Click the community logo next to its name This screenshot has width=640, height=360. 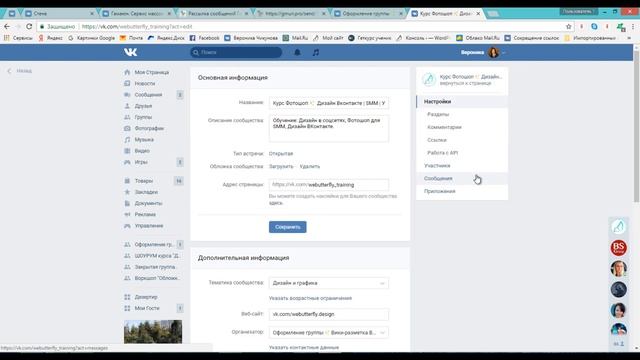click(x=429, y=79)
